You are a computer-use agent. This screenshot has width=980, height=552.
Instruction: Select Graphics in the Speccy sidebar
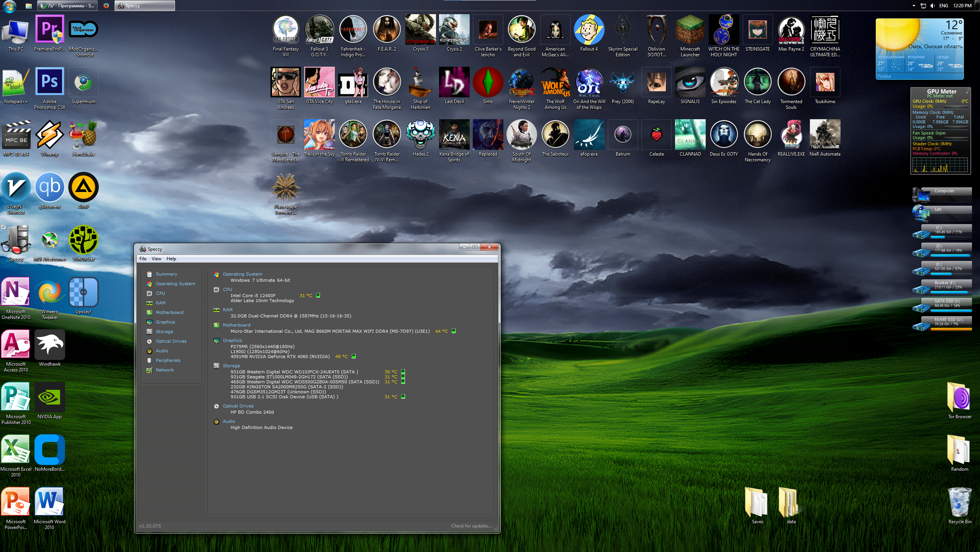[x=165, y=322]
